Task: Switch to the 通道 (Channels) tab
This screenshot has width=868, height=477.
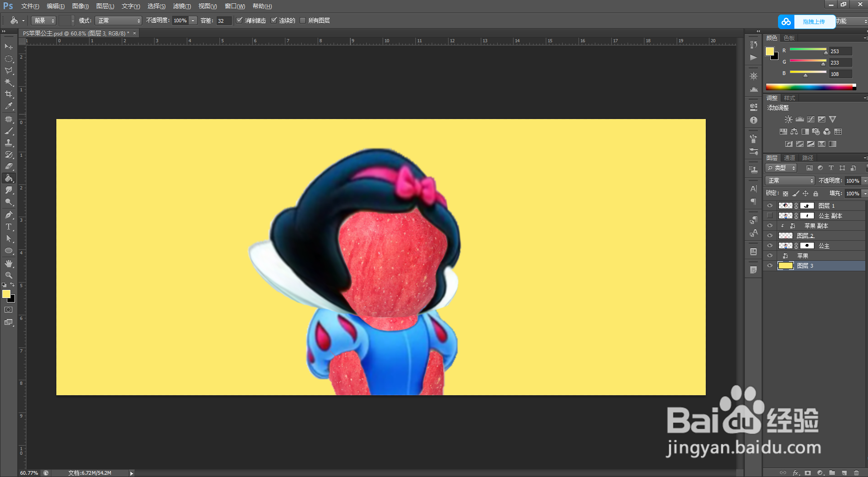Action: 790,158
